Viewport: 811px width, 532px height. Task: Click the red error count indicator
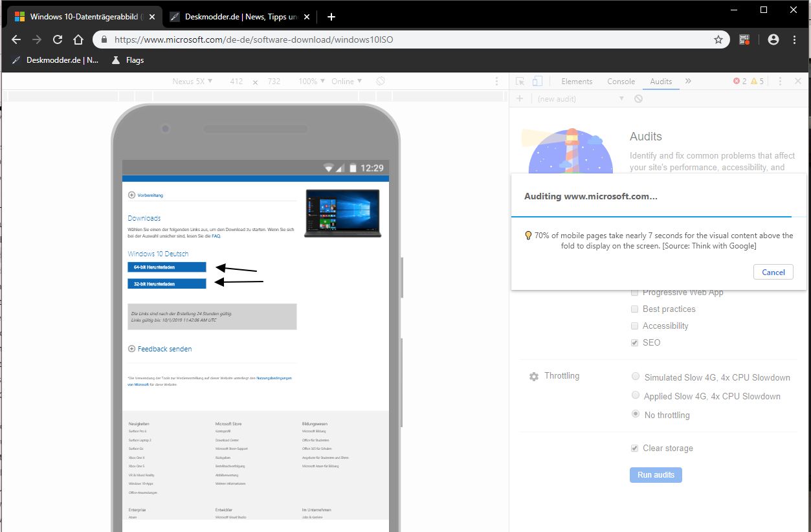click(x=740, y=82)
